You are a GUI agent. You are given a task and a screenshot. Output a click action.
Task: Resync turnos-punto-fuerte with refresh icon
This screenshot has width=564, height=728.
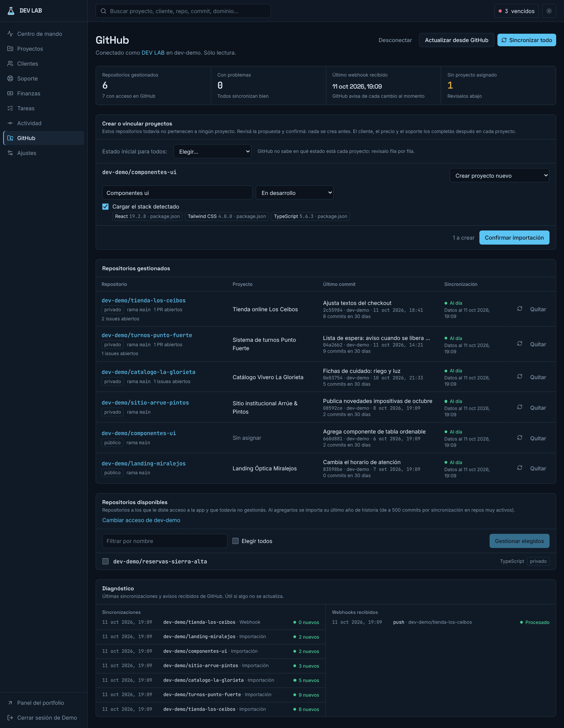pos(520,344)
